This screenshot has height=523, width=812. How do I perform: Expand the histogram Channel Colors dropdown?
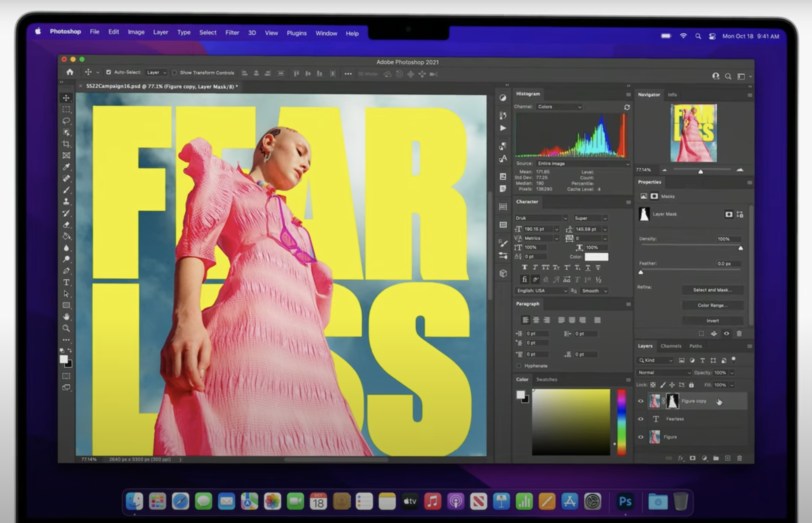[559, 107]
